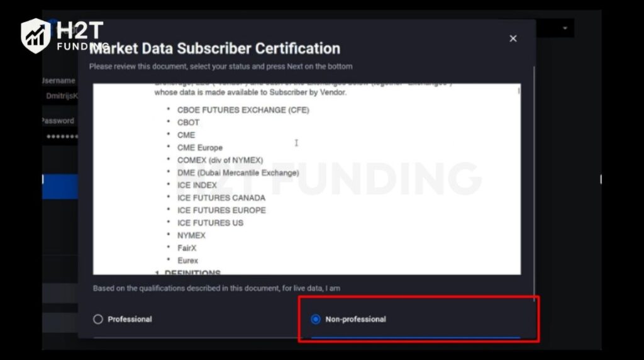644x360 pixels.
Task: Click "Based on the qualifications described" text
Action: click(216, 288)
